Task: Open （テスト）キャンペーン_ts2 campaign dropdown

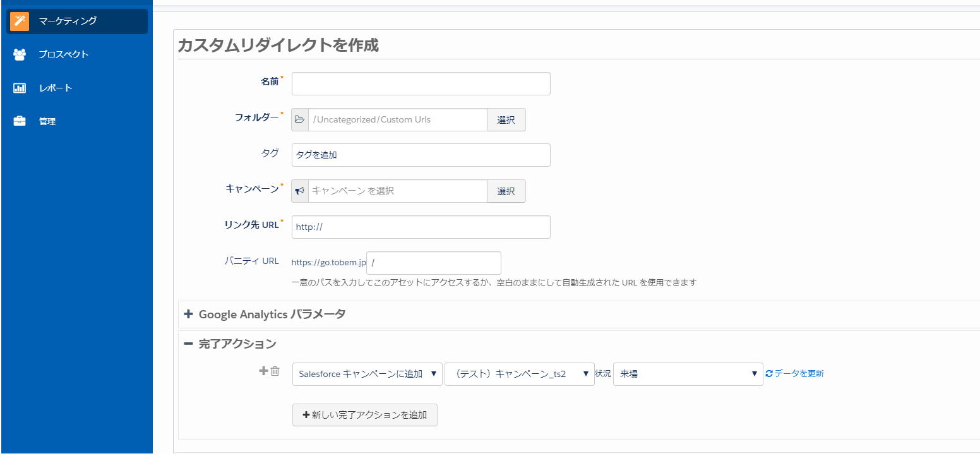Action: pyautogui.click(x=520, y=374)
